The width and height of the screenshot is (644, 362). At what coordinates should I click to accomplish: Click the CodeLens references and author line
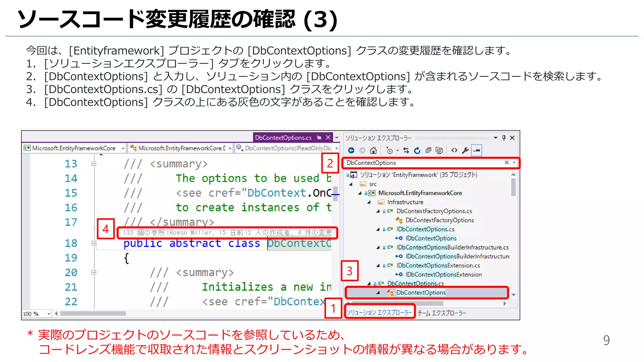pyautogui.click(x=227, y=233)
